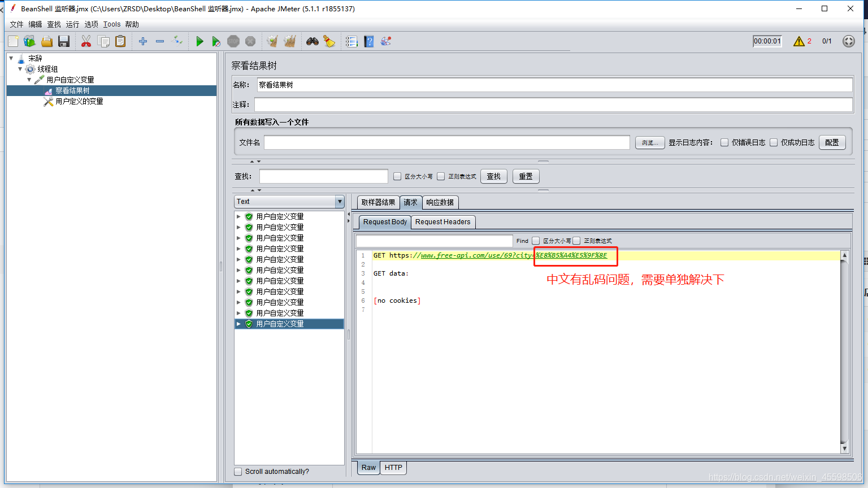
Task: Select the Raw view tab
Action: [x=368, y=468]
